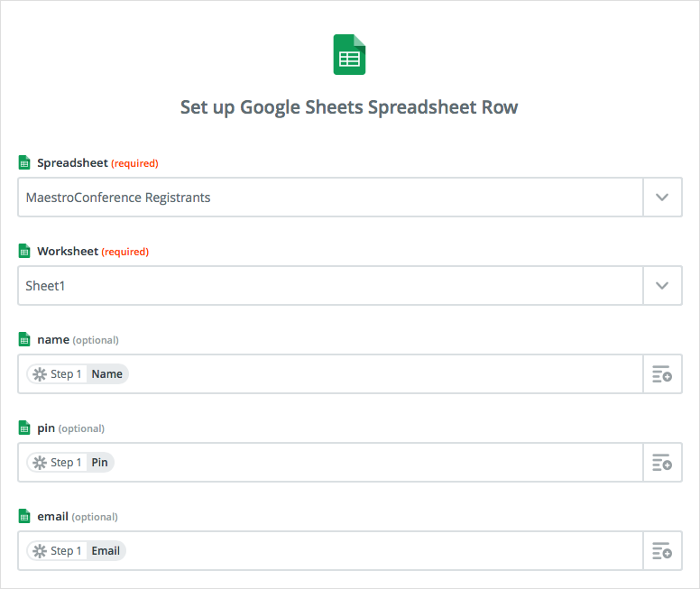
Task: Click the large Google Sheets logo icon
Action: [350, 54]
